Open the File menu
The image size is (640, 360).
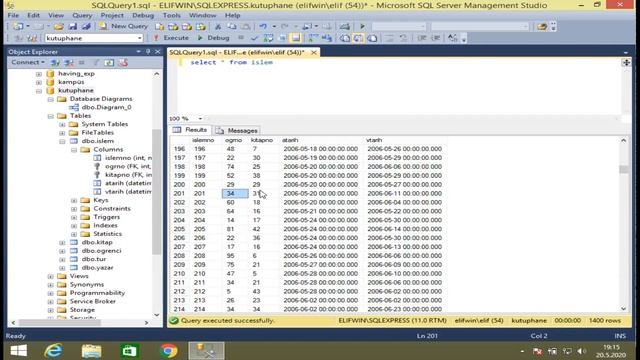click(13, 15)
